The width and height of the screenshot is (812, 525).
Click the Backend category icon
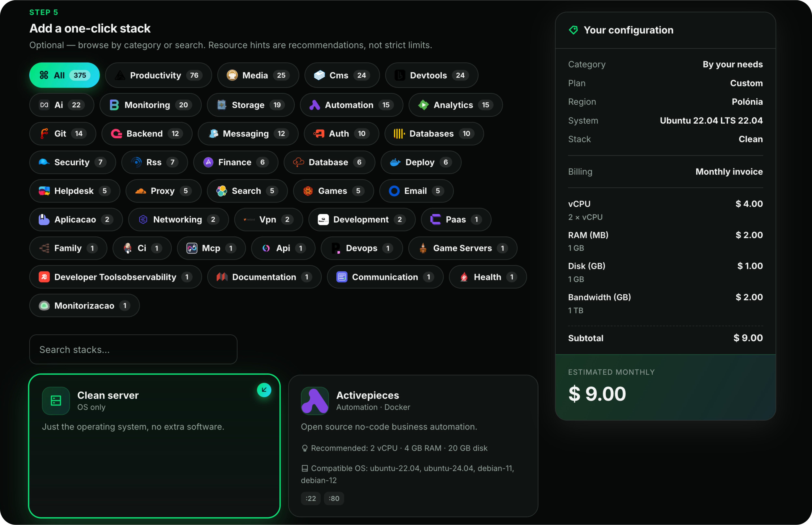[x=116, y=134]
